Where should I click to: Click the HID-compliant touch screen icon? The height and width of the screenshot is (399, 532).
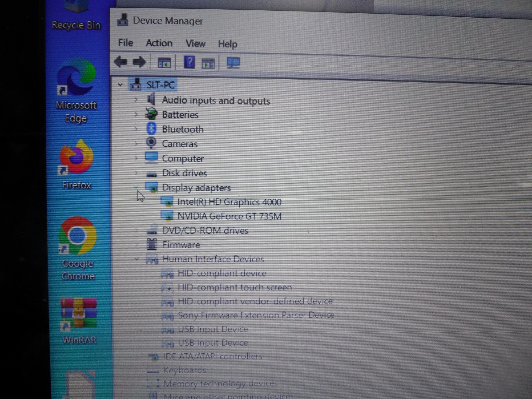point(167,287)
